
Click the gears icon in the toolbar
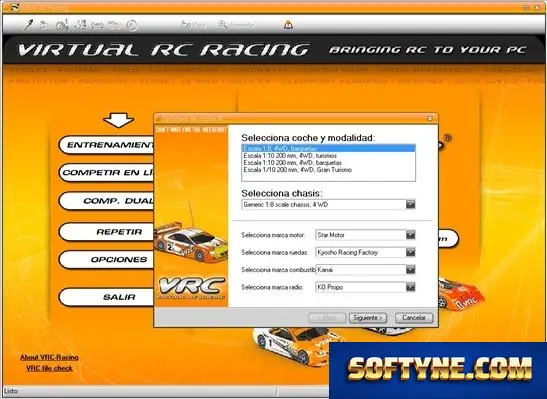pos(62,25)
